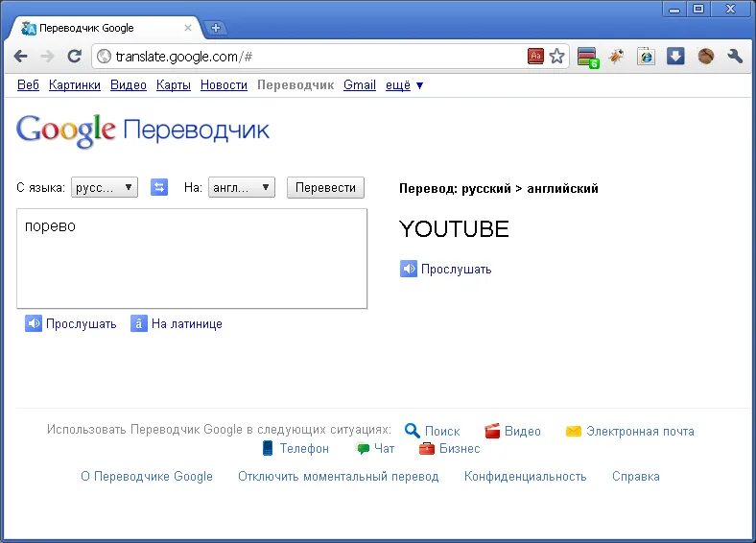Expand the 'ещё' more menu
Viewport: 756px width, 543px height.
[x=404, y=85]
